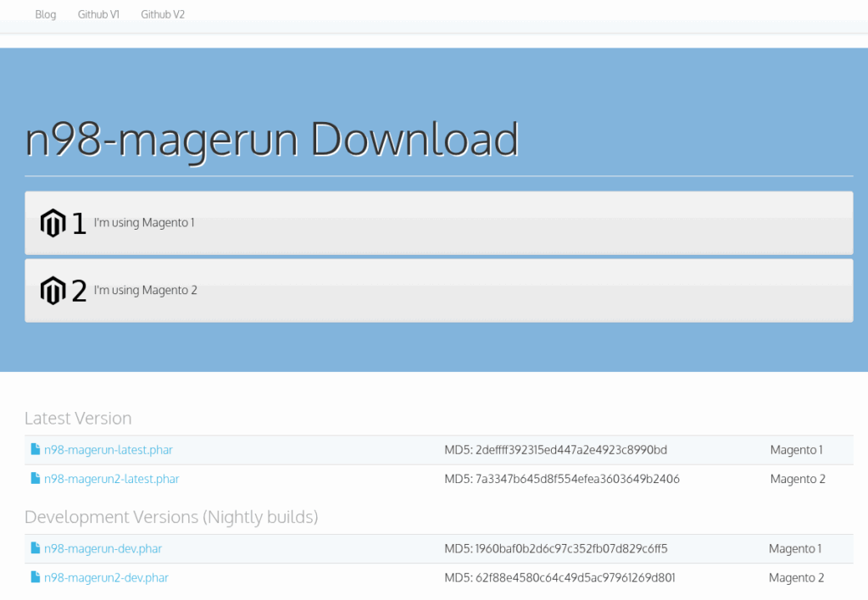Click the "Development Versions (Nightly builds)" heading
Screen dimensions: 868x600
pos(171,517)
